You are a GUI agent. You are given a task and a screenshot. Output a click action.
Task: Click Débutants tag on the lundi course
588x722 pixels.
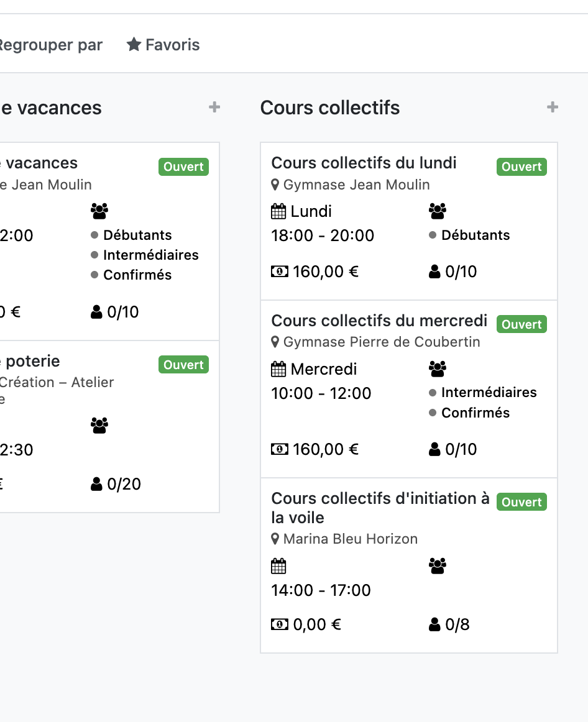475,235
